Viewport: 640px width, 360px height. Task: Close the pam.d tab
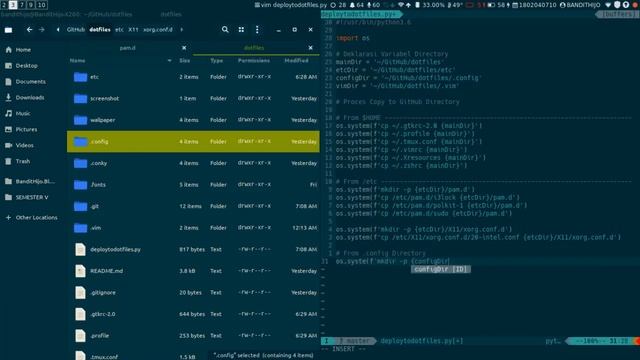click(184, 48)
